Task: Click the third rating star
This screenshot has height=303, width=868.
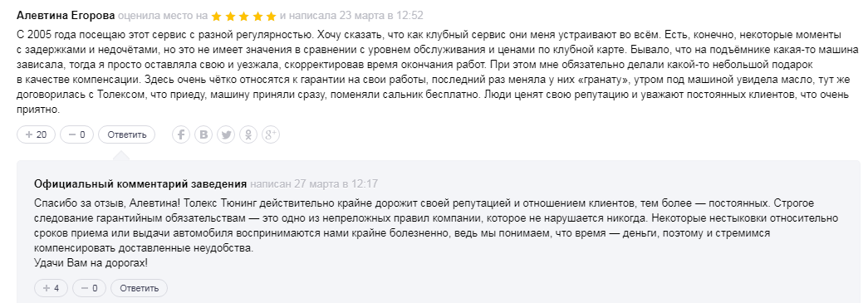Action: 243,16
